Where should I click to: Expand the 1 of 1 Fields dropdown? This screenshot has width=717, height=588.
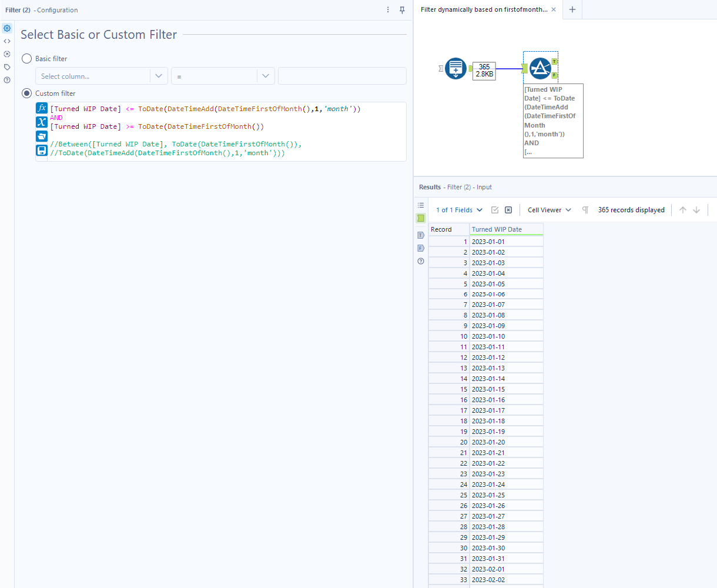458,209
